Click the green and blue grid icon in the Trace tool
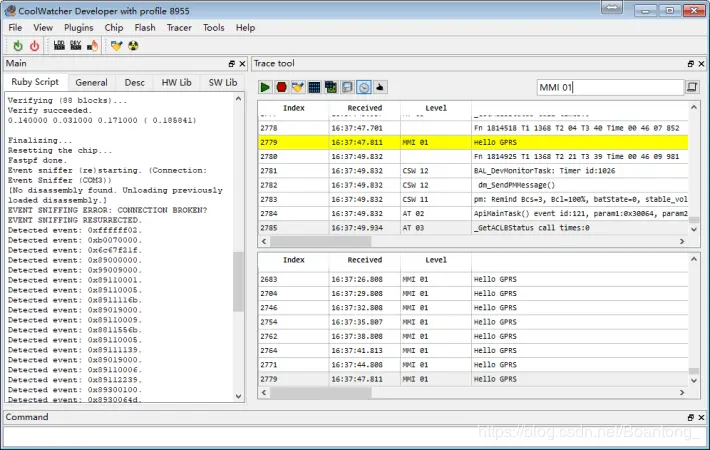The width and height of the screenshot is (710, 450). tap(331, 87)
